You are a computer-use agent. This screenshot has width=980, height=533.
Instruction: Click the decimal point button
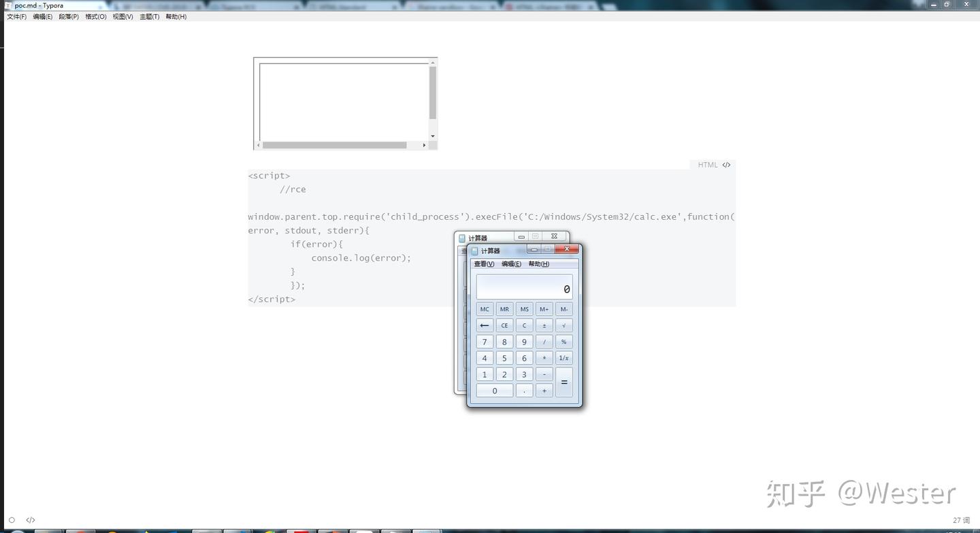[x=524, y=391]
